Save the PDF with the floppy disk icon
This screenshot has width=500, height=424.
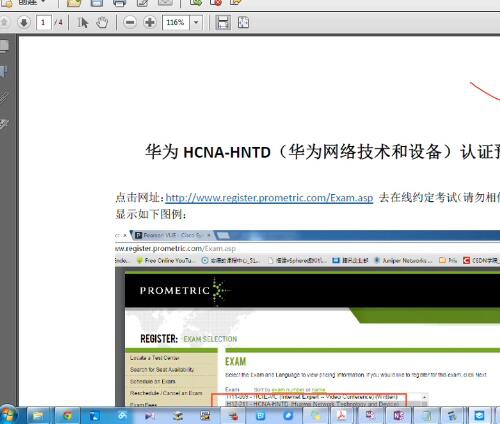coord(97,3)
